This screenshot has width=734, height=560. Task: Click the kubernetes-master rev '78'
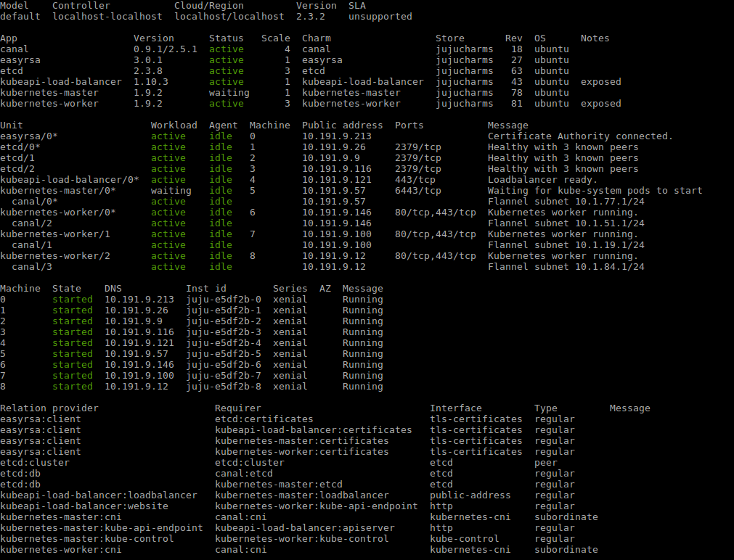(517, 93)
